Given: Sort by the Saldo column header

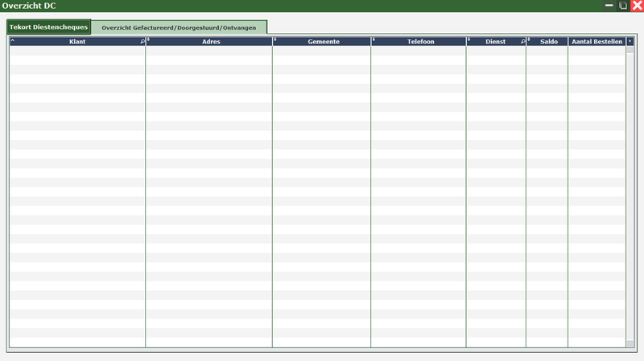Looking at the screenshot, I should pos(549,41).
